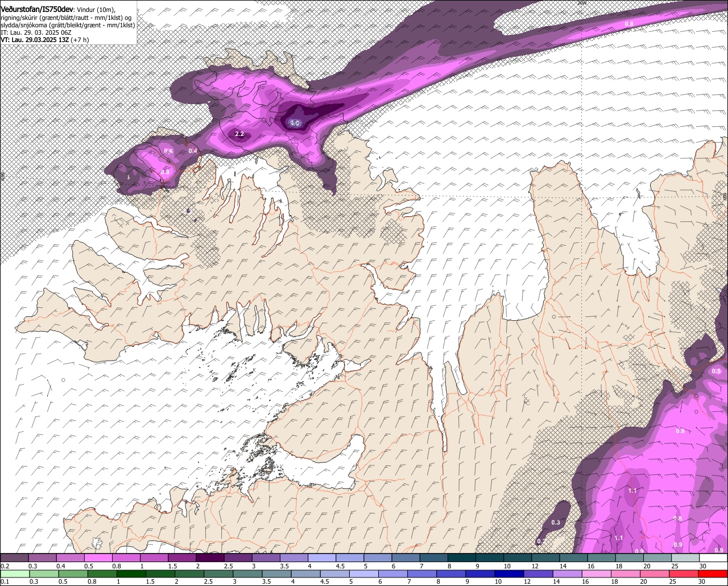Select the darkest green swatch at 1 in lower scale
Screen dimensions: 728x586
pyautogui.click(x=131, y=573)
